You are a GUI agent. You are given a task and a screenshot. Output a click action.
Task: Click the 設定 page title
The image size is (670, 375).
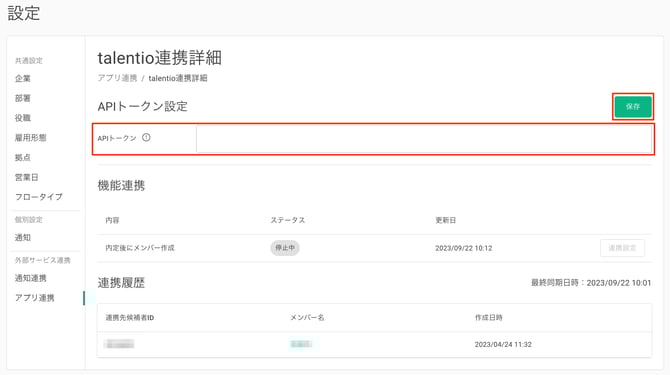point(24,13)
